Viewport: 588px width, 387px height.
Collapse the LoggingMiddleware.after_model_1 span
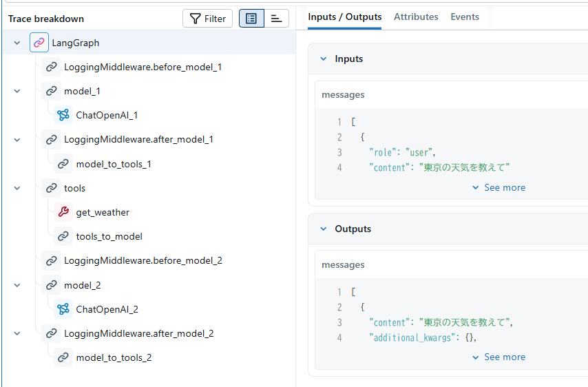[17, 140]
